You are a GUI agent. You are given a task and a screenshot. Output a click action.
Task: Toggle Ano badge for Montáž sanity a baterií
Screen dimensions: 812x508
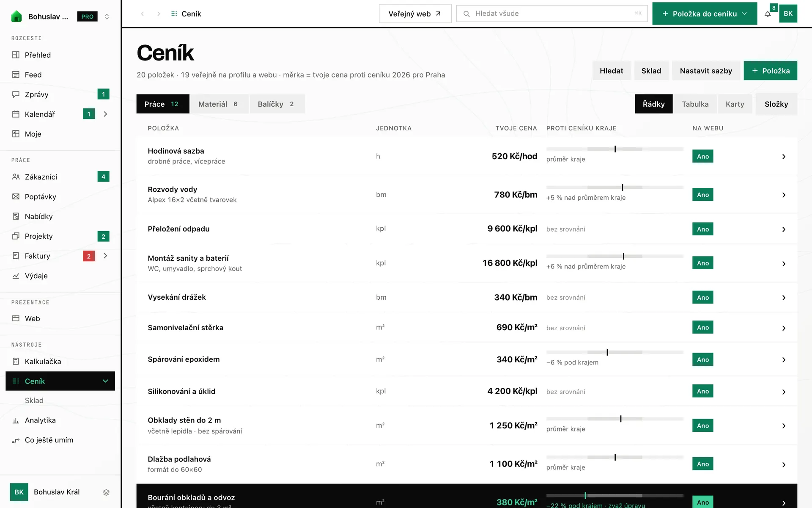click(702, 263)
